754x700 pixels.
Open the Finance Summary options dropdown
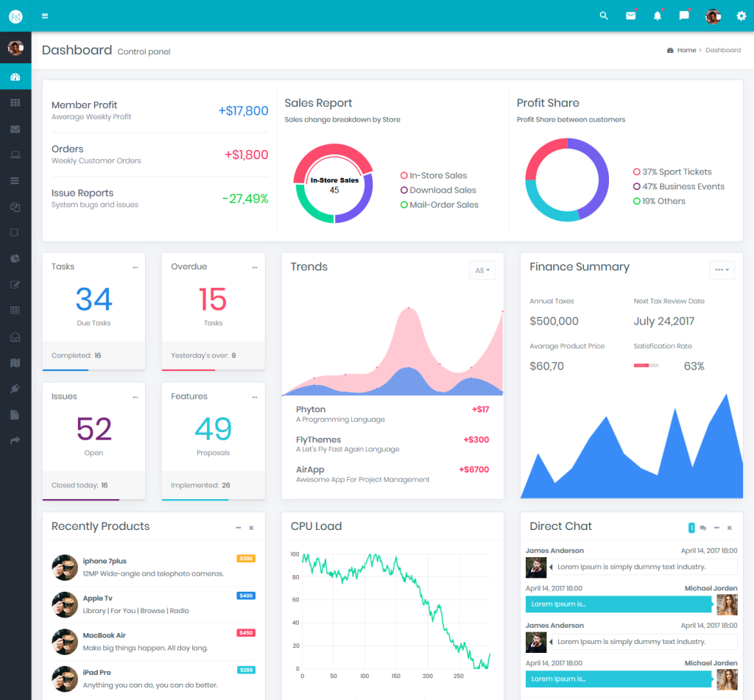pos(722,270)
